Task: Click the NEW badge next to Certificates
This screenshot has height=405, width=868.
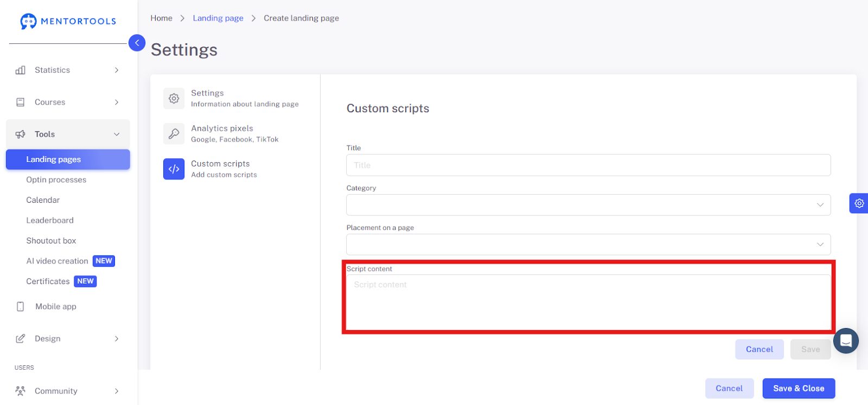Action: click(x=85, y=281)
